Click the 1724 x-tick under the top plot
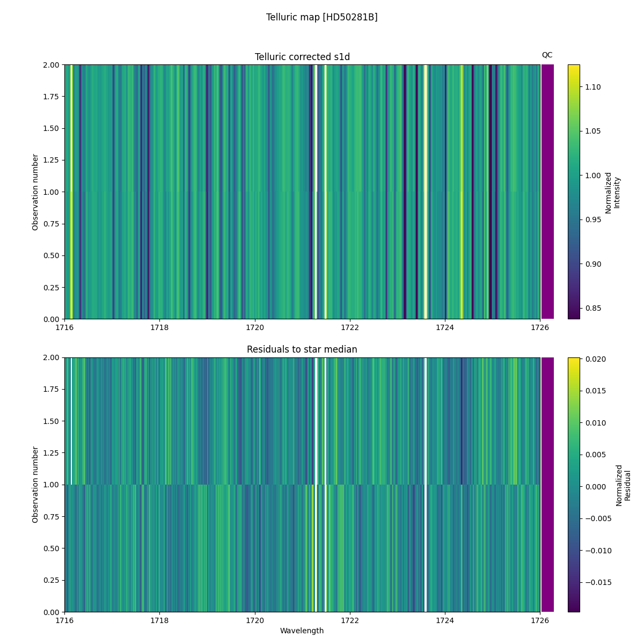Screen dimensions: 644x644 [x=445, y=327]
